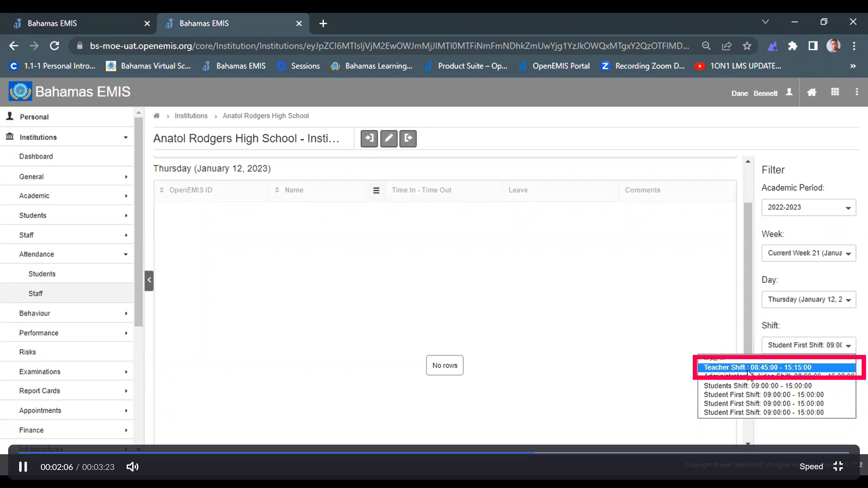868x488 pixels.
Task: Open the Dashboard sidebar item
Action: point(67,157)
